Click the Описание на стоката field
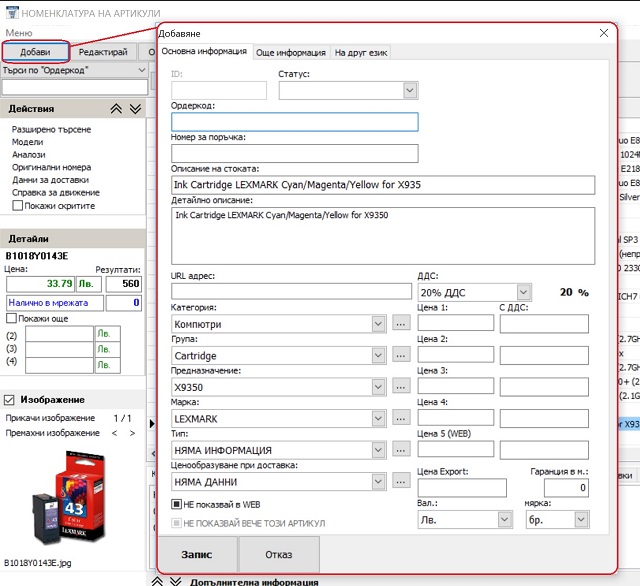The width and height of the screenshot is (640, 586). tap(383, 185)
